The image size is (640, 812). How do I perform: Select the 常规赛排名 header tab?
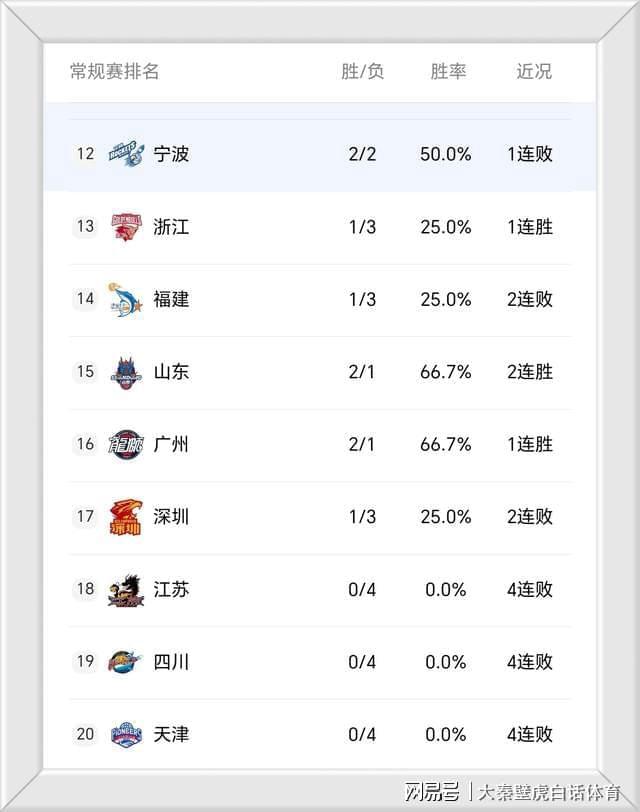(114, 72)
